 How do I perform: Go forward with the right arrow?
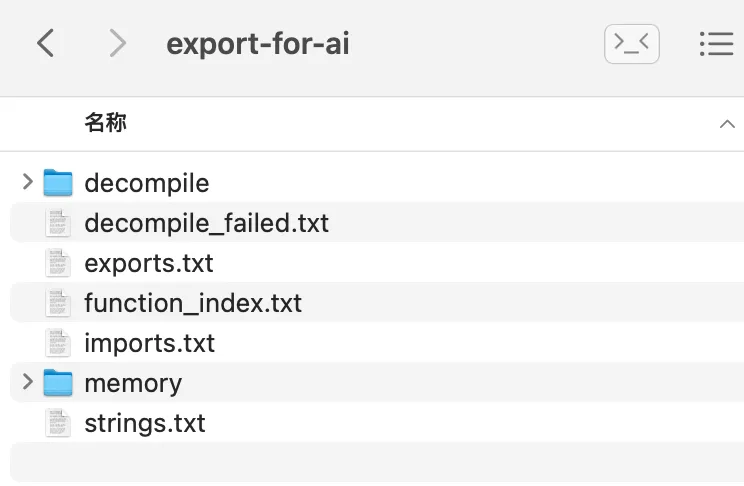(x=117, y=43)
